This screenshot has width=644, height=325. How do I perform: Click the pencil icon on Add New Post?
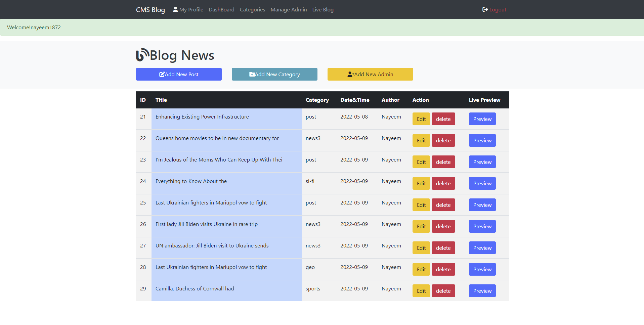162,74
